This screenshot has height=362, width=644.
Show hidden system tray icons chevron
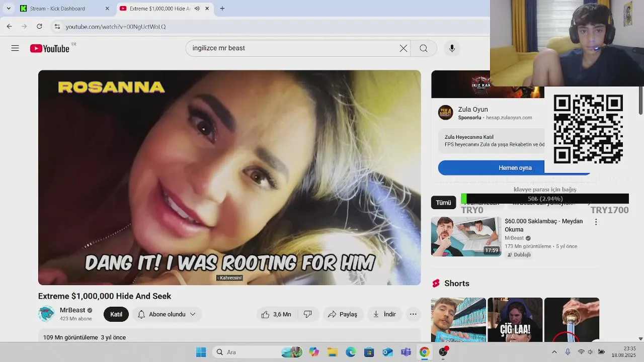coord(554,352)
